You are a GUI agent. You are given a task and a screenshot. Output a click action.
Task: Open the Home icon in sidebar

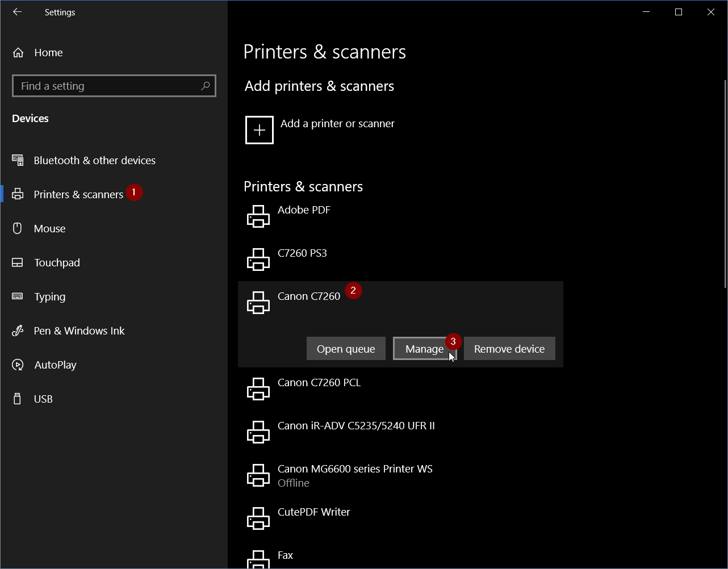(x=18, y=53)
